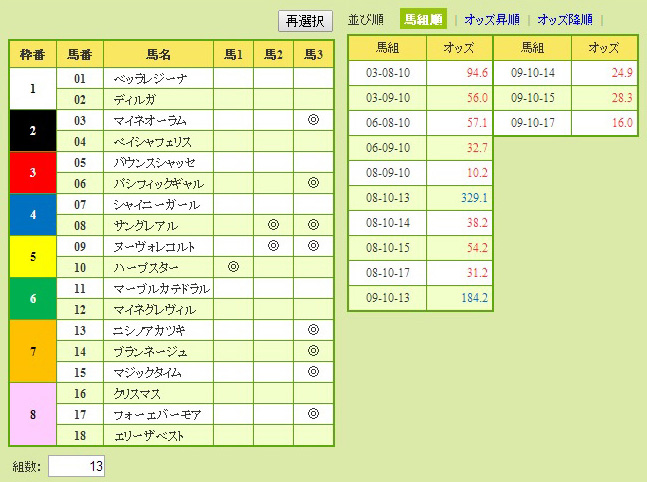
Task: Click the yellow frame number 5 cell
Action: [x=33, y=256]
